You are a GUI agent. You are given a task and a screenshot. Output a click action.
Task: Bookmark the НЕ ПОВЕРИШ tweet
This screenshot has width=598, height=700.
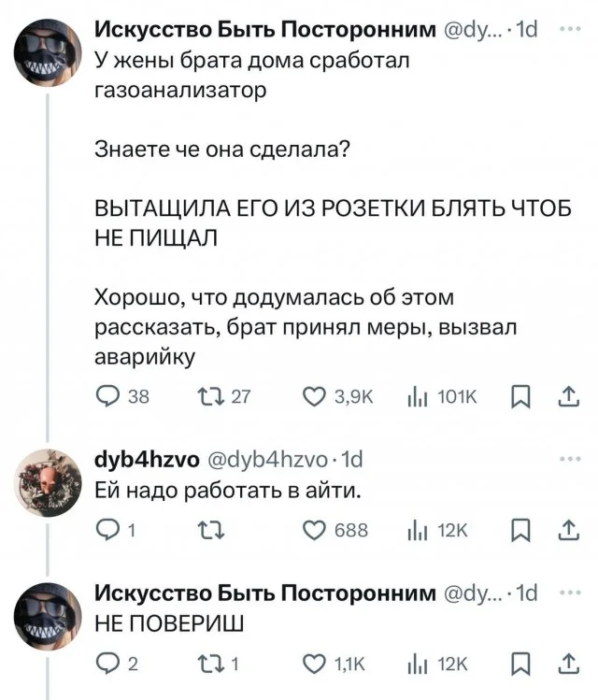coord(520,666)
